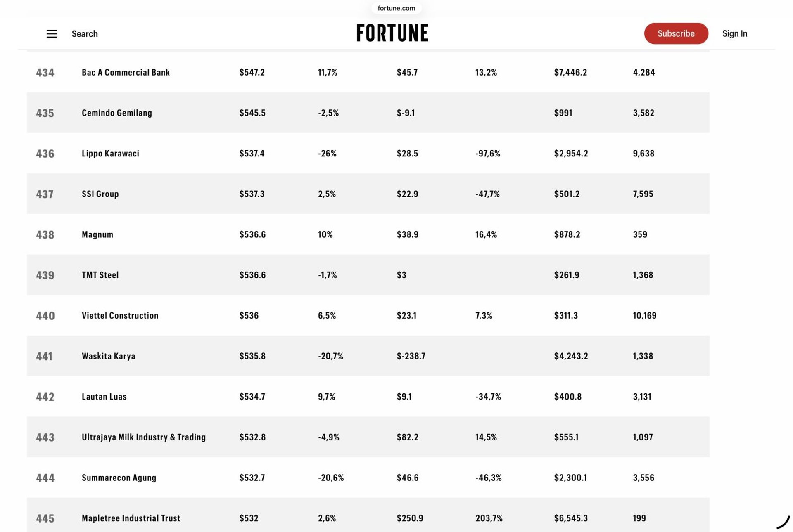The height and width of the screenshot is (532, 793).
Task: Click the fortune.com URL pill
Action: click(x=396, y=8)
